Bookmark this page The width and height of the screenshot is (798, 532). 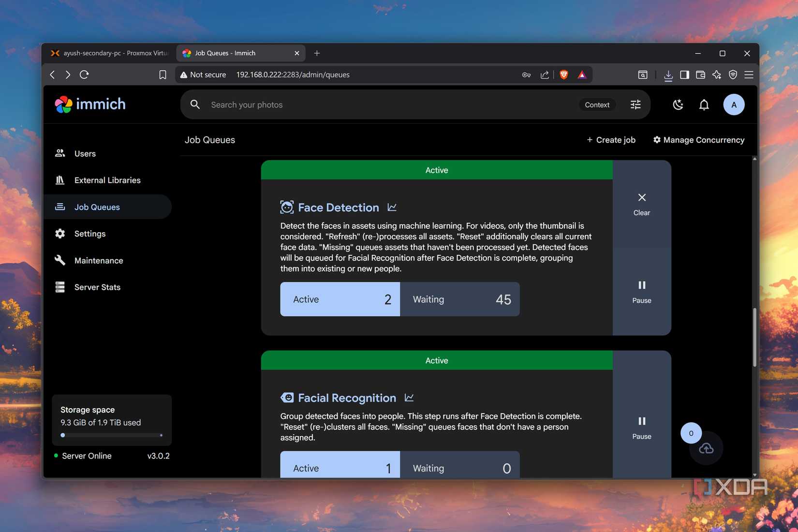click(163, 74)
